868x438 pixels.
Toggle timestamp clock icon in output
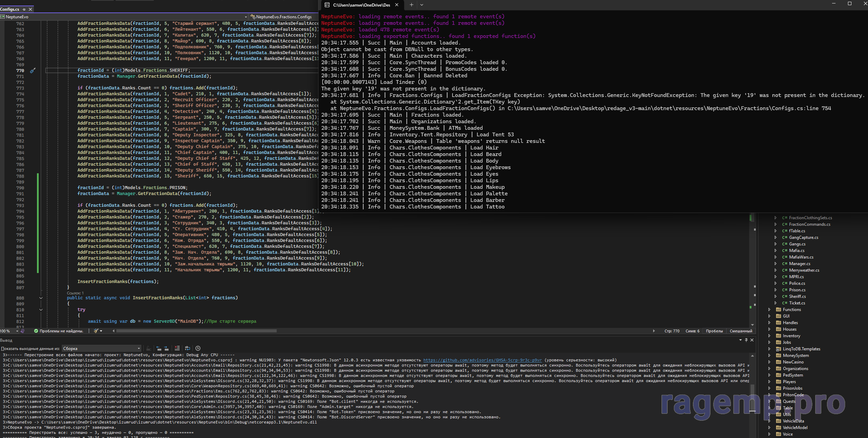(x=198, y=348)
